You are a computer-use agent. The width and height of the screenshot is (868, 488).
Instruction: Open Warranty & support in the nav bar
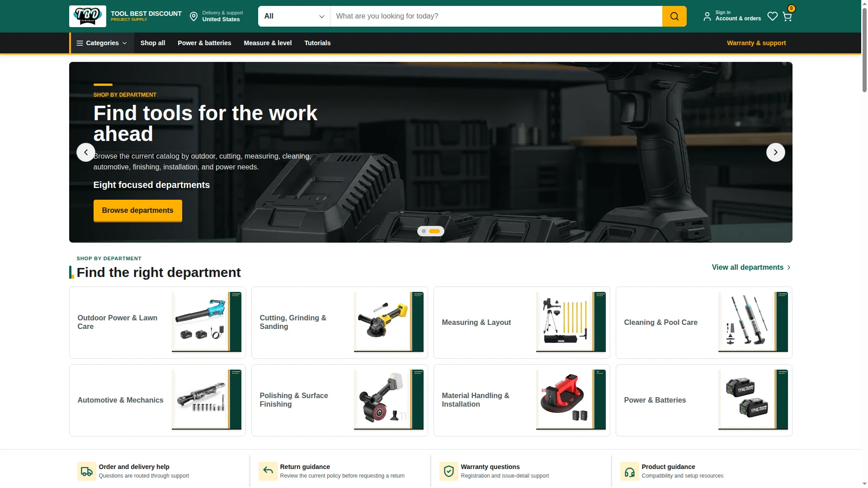(756, 43)
